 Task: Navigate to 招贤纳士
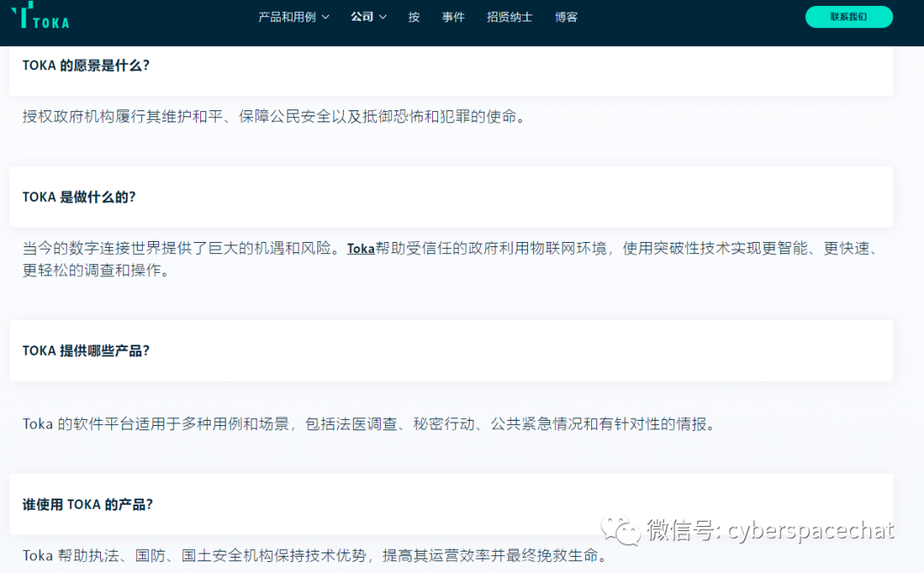(510, 17)
